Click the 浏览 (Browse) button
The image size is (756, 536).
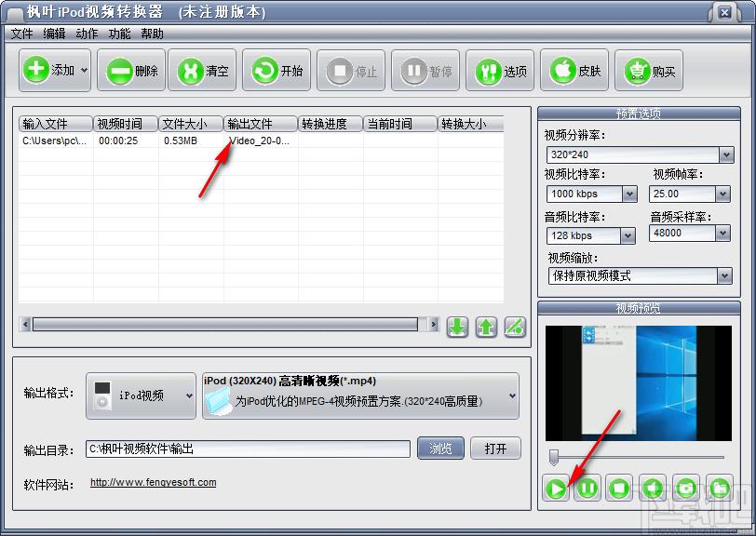[x=440, y=449]
